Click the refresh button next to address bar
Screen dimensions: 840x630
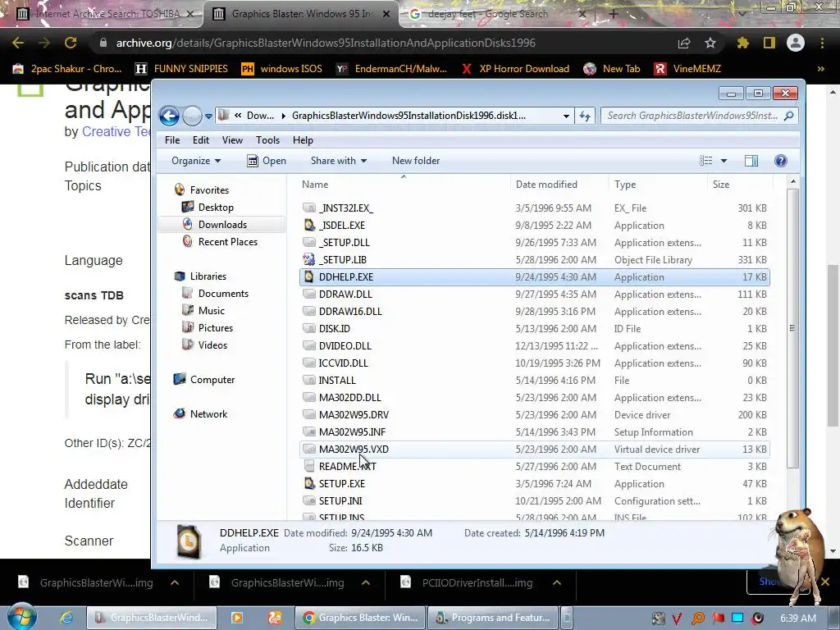[x=584, y=116]
